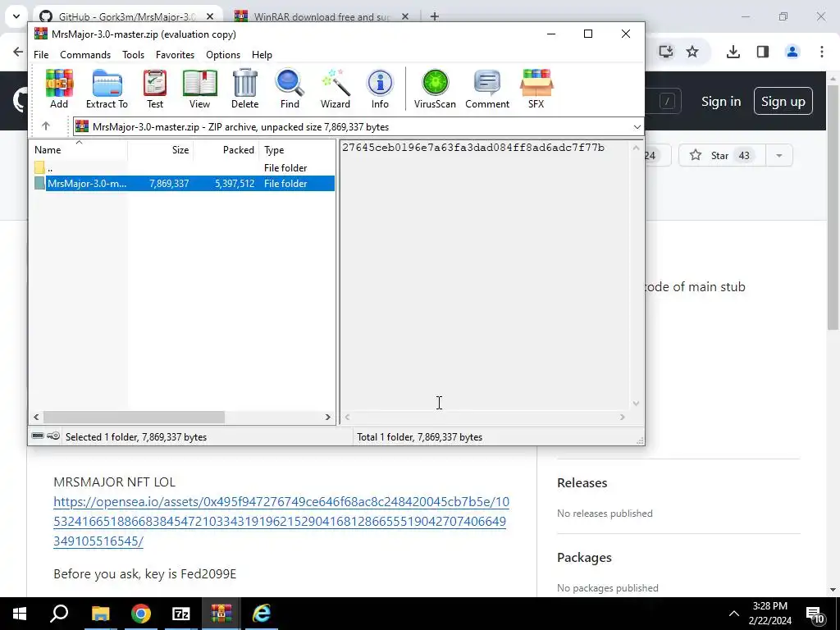Open the Help menu
Viewport: 840px width, 630px height.
point(262,55)
